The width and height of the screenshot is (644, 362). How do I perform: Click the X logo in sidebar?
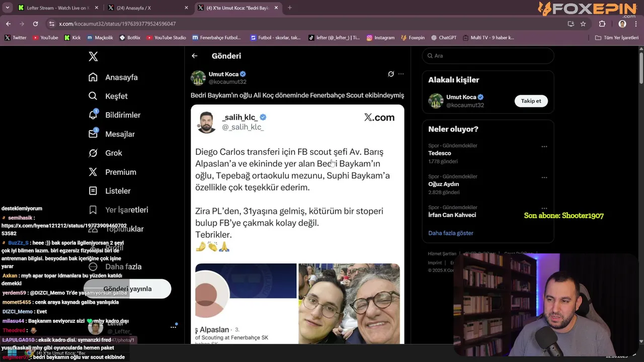[93, 56]
